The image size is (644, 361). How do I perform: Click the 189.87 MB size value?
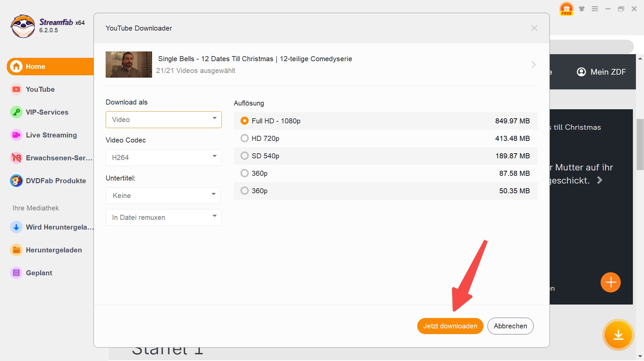pyautogui.click(x=512, y=156)
